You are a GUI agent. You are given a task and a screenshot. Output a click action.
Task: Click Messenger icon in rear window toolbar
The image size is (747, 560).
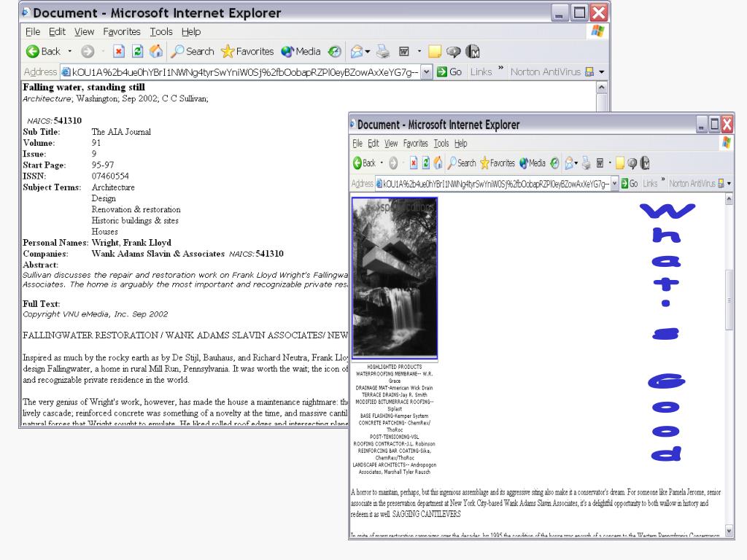point(473,52)
